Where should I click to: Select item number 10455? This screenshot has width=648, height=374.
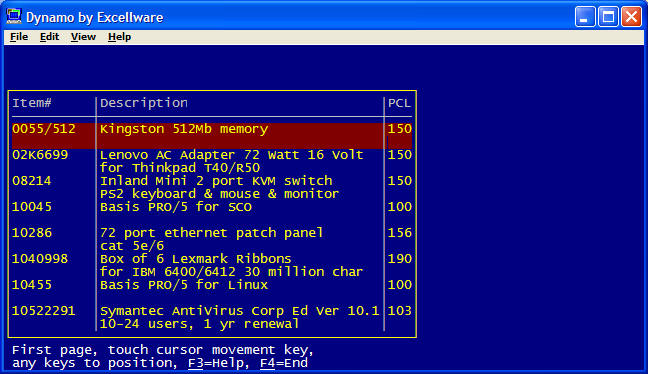(32, 285)
